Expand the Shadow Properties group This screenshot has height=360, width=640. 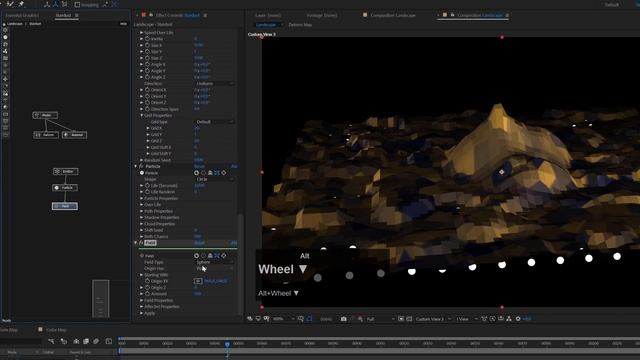tap(142, 218)
